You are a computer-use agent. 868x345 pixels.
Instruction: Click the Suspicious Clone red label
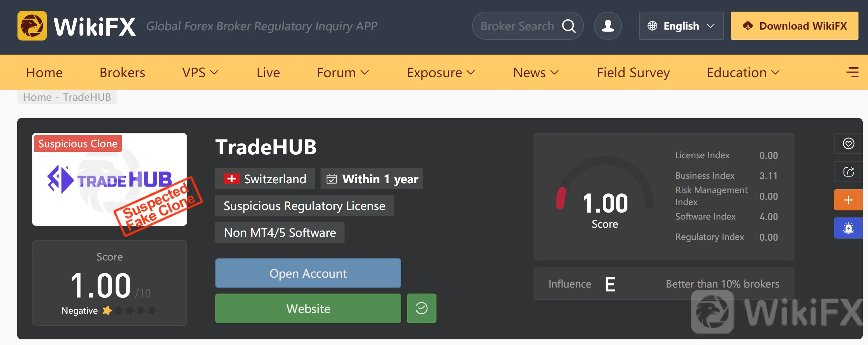point(78,143)
